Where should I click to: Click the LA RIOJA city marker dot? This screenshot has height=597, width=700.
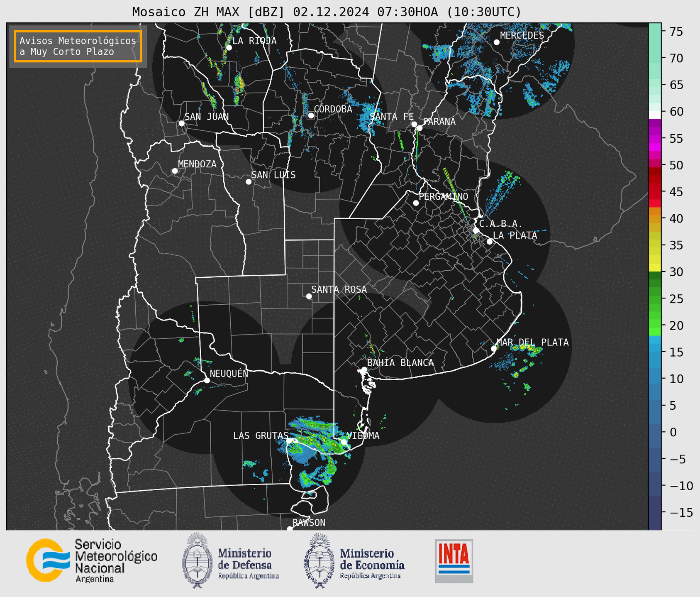pos(229,48)
